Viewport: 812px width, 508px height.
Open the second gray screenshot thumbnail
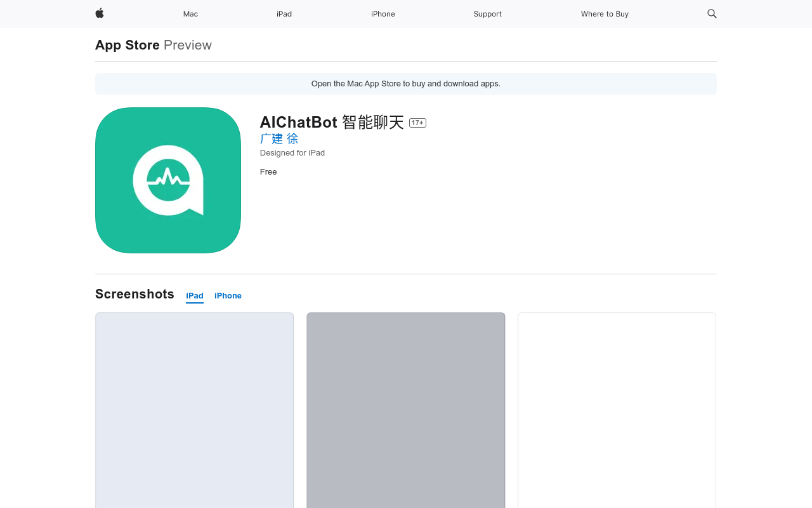(406, 410)
